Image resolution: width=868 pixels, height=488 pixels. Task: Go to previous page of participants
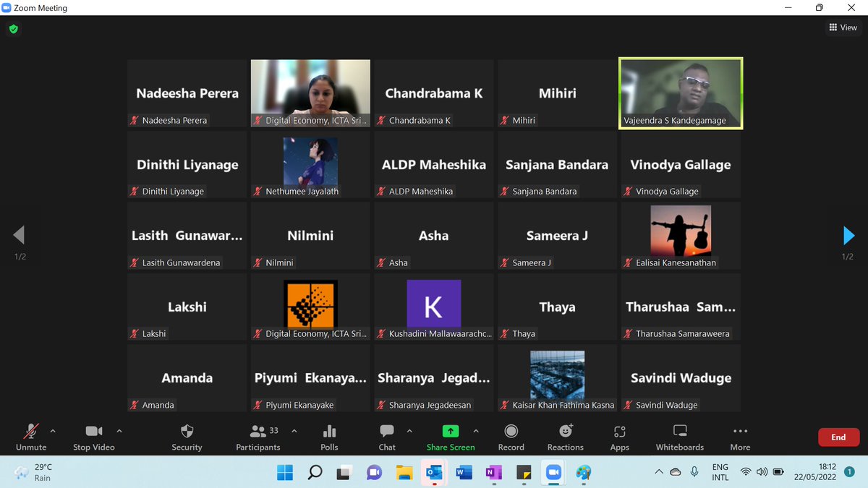click(19, 235)
